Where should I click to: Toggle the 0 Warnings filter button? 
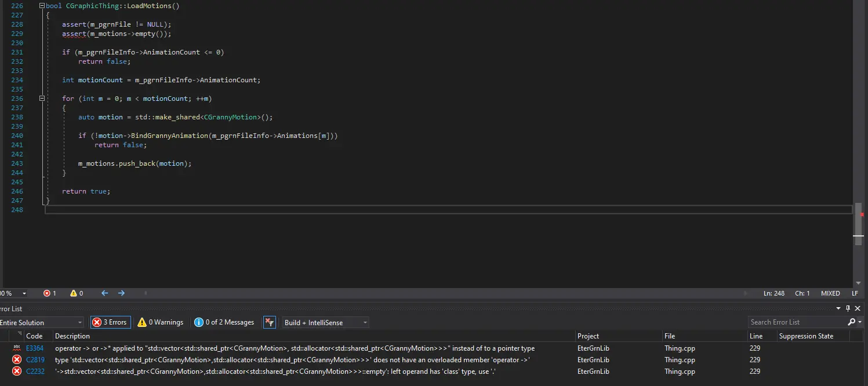tap(161, 322)
